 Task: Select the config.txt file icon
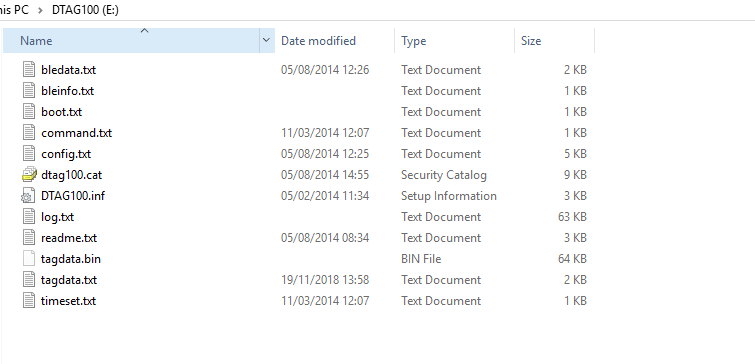tap(29, 154)
